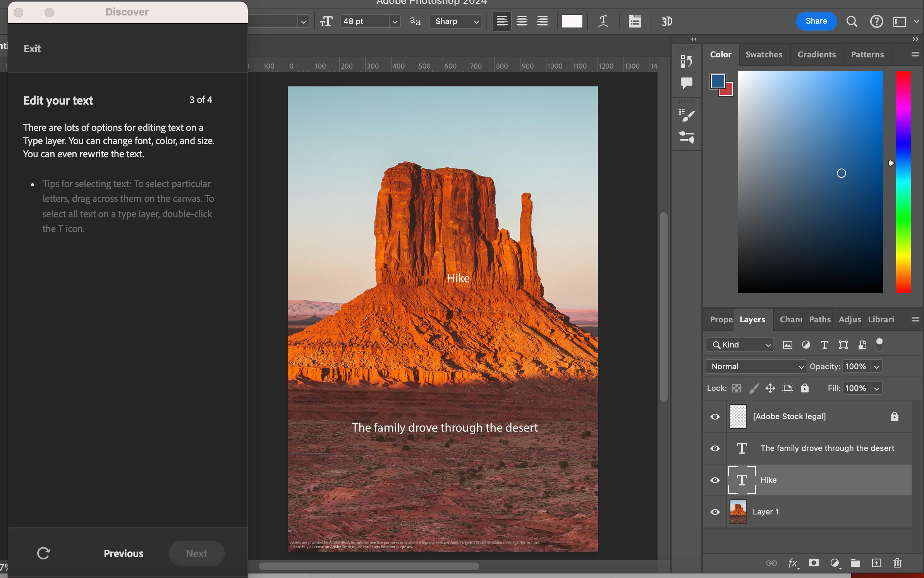Viewport: 924px width, 578px height.
Task: Toggle visibility of Layer 1
Action: tap(715, 512)
